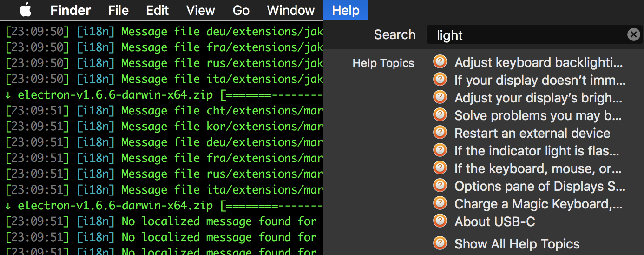Click help icon beside 'If the indicator light is flas…'
The image size is (644, 255).
coord(440,150)
